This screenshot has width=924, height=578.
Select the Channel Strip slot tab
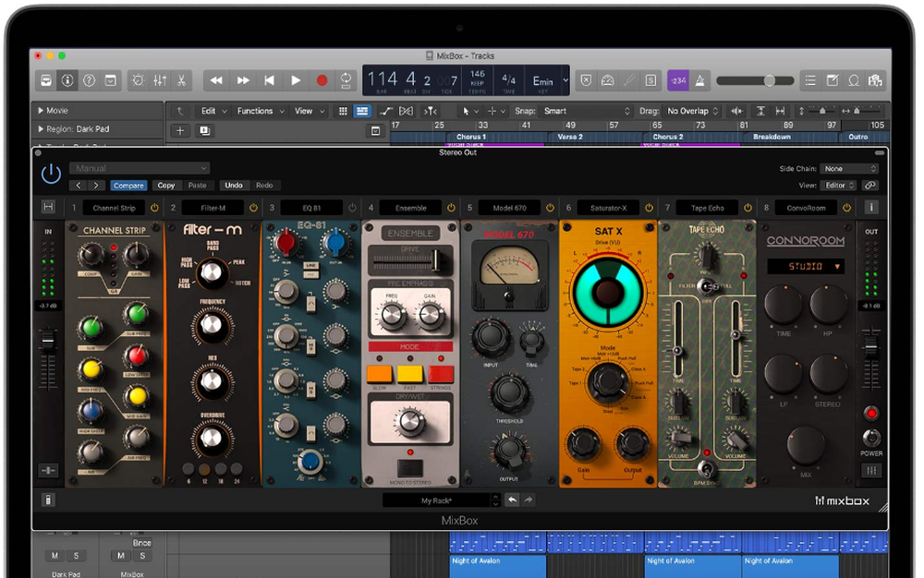point(114,208)
